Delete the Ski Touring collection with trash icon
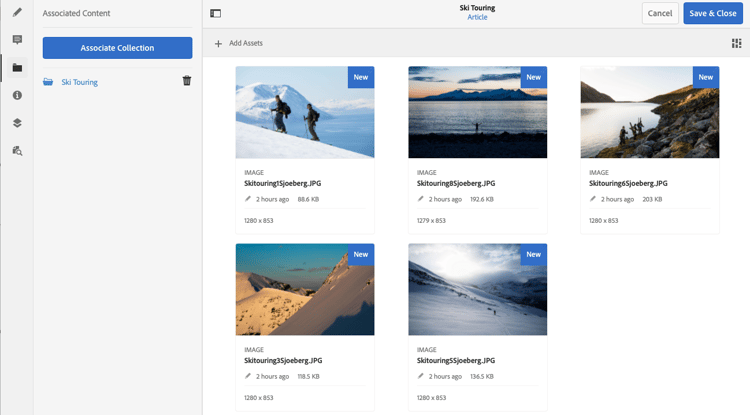This screenshot has height=415, width=750. point(187,81)
